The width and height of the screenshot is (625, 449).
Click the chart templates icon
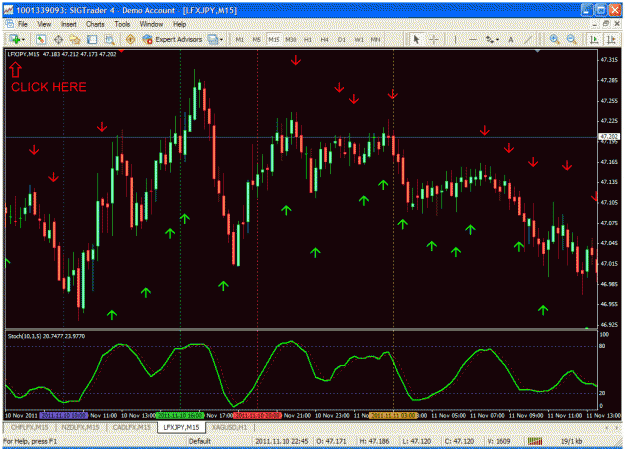click(x=213, y=39)
